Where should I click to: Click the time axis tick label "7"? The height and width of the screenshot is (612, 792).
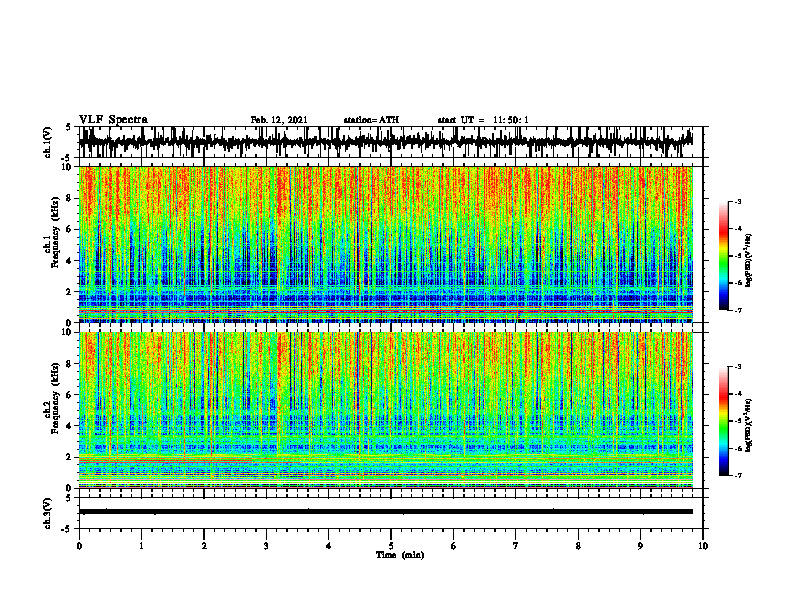[516, 546]
